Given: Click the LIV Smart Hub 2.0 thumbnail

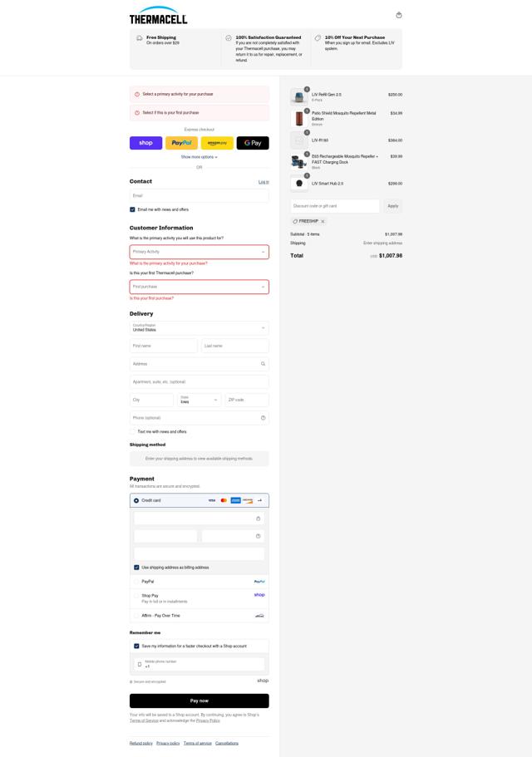Looking at the screenshot, I should [x=299, y=184].
